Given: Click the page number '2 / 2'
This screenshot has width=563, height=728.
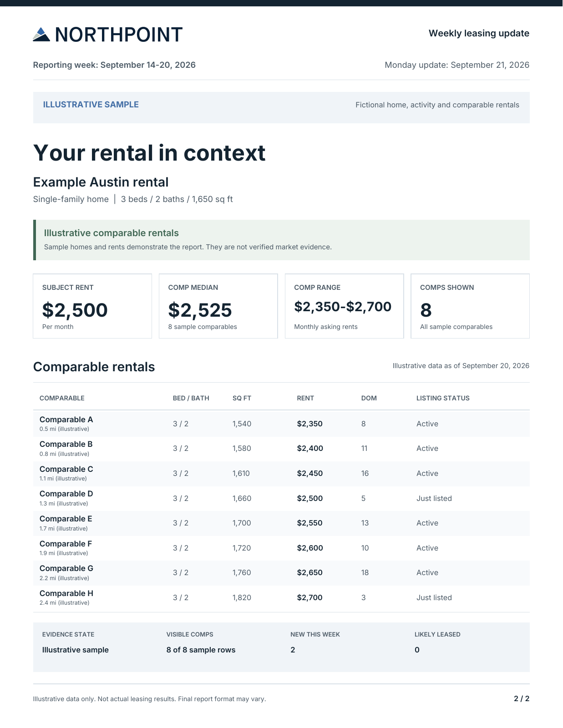Looking at the screenshot, I should click(x=522, y=698).
